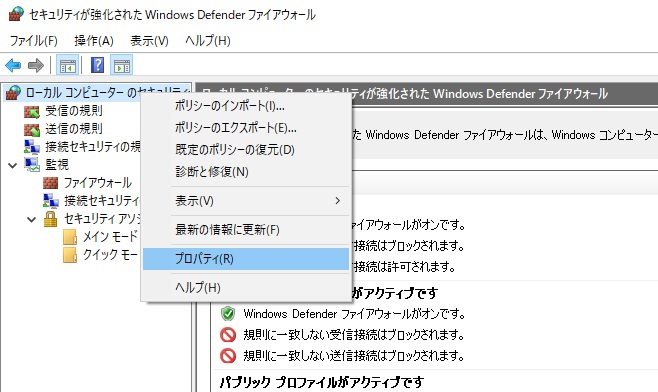Click the 受信の規則 icon

pos(32,111)
